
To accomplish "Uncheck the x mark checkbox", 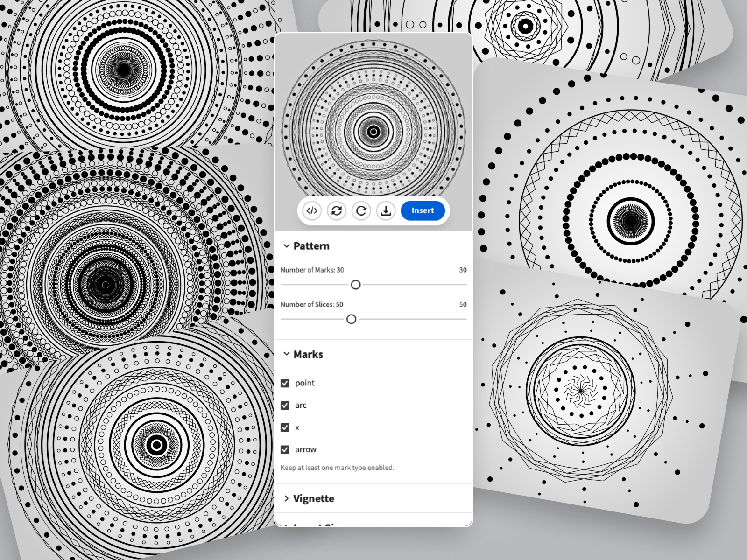I will (285, 427).
